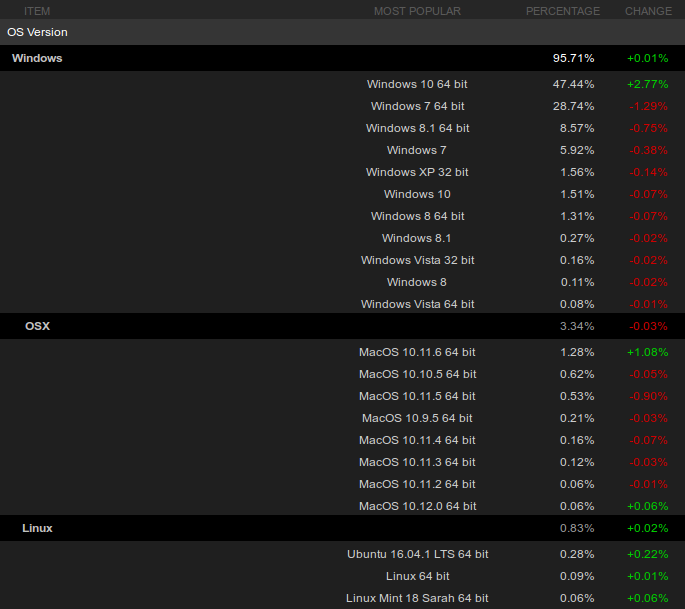Image resolution: width=685 pixels, height=609 pixels.
Task: Click the Windows 7 64 bit entry
Action: [x=417, y=106]
